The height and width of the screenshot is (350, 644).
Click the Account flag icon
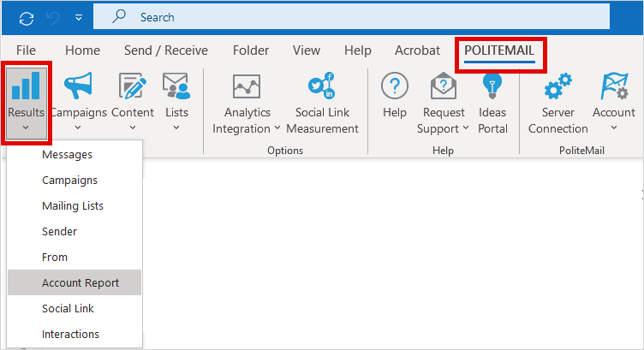click(614, 86)
